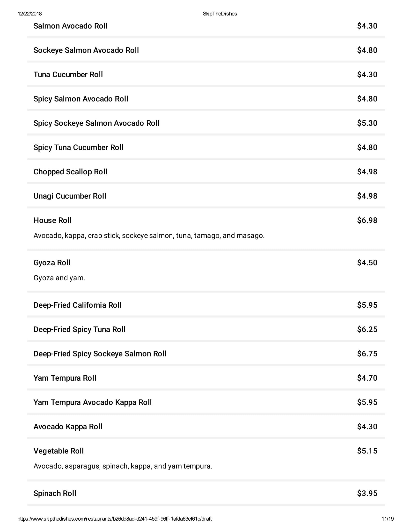
Task: Select Spicy Salmon Avocado Roll
Action: point(81,99)
